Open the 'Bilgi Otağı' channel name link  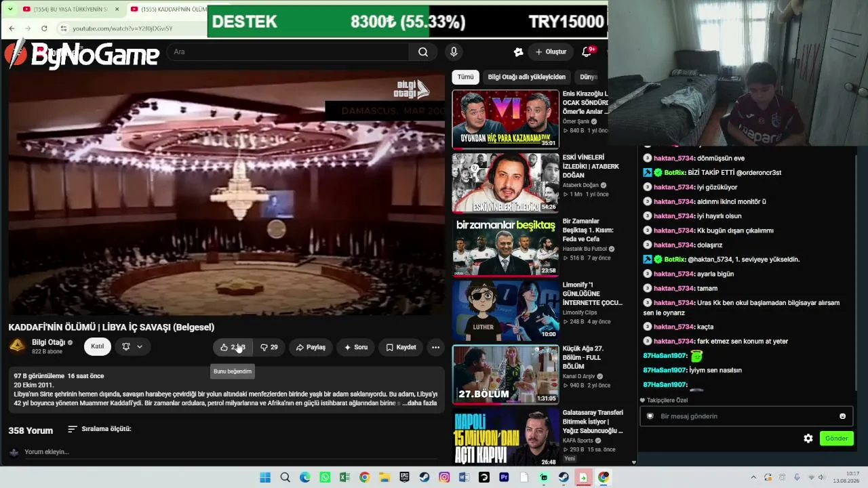48,342
